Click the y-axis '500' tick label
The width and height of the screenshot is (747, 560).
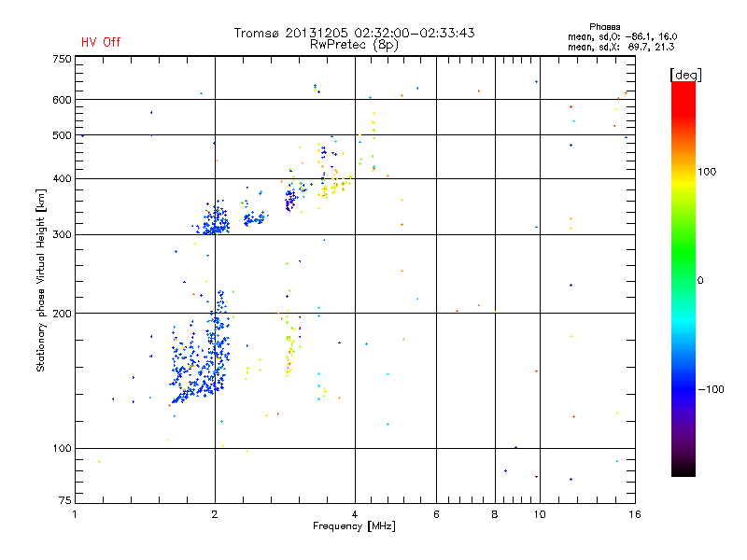(62, 135)
